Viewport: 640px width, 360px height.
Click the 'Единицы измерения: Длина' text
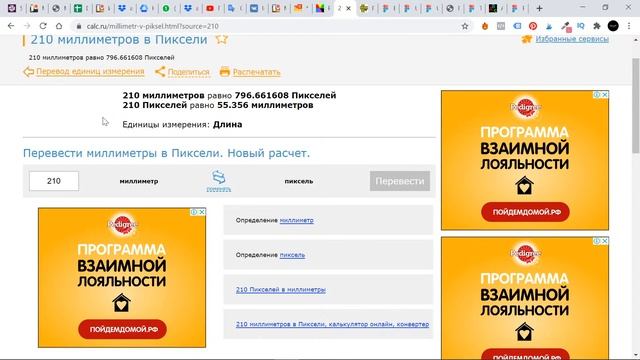[x=182, y=124]
